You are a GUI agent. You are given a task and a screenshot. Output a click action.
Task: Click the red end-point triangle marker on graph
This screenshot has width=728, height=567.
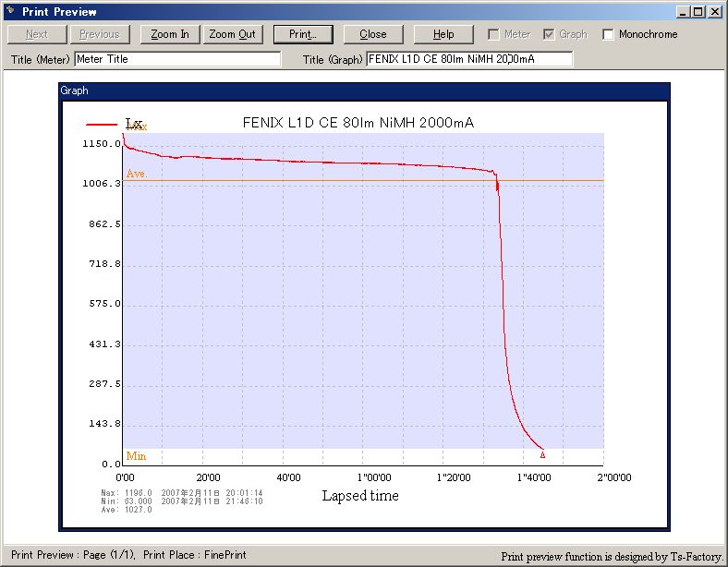[542, 454]
